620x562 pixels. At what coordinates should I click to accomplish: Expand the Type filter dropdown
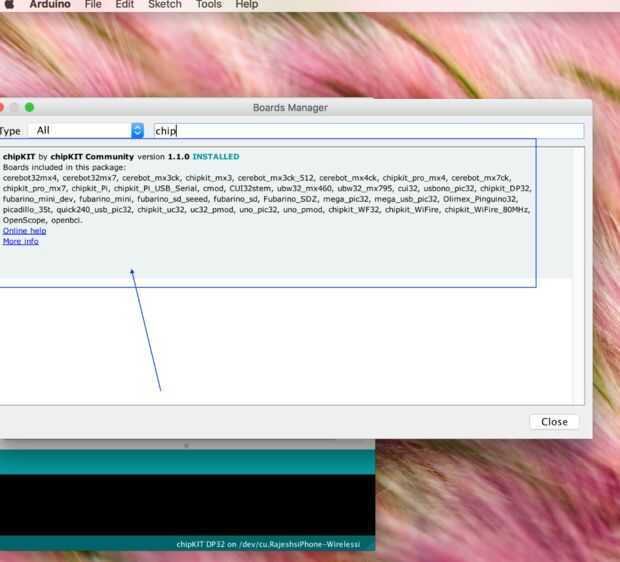[x=86, y=131]
